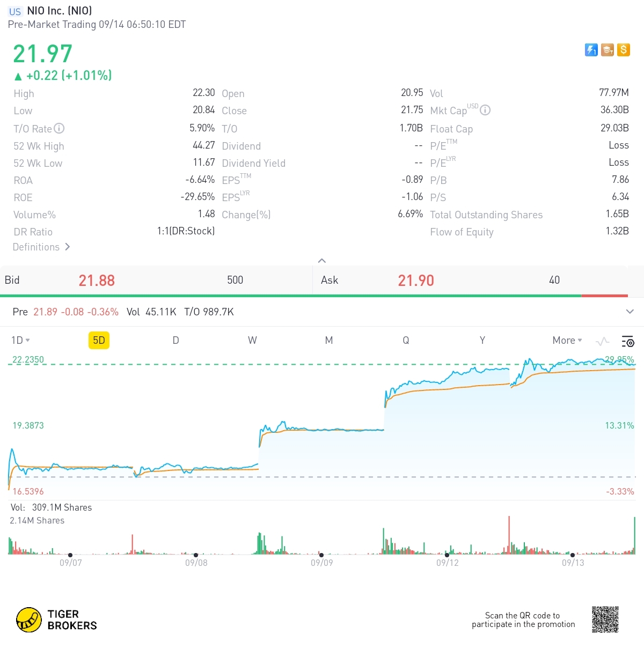Image resolution: width=644 pixels, height=671 pixels.
Task: Expand the Pre-market info row chevron
Action: click(630, 312)
